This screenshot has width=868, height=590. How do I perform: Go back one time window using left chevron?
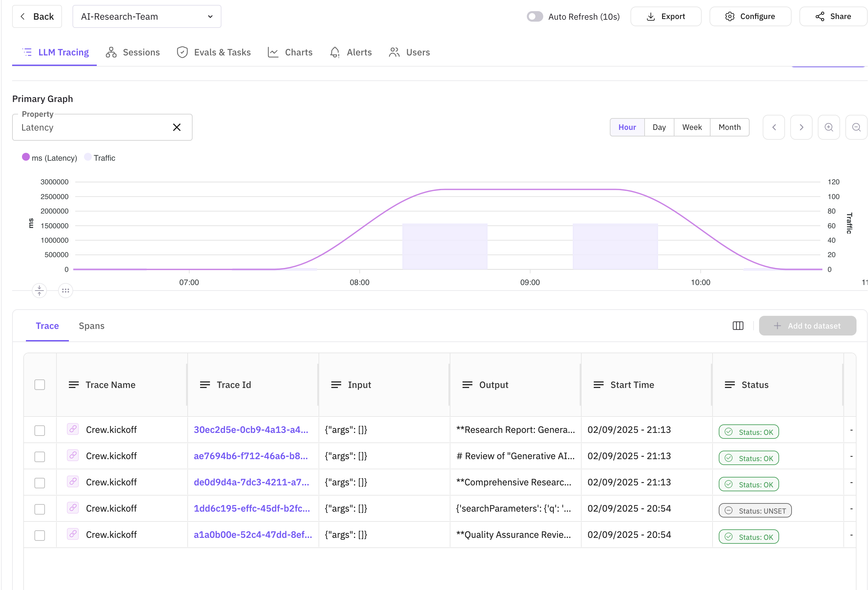[x=774, y=127]
